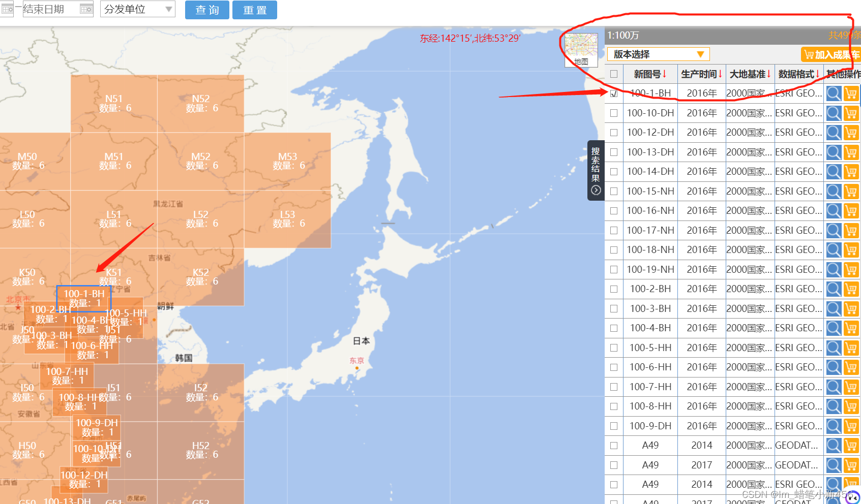
Task: Check the 100-10-DH row checkbox
Action: pyautogui.click(x=614, y=113)
